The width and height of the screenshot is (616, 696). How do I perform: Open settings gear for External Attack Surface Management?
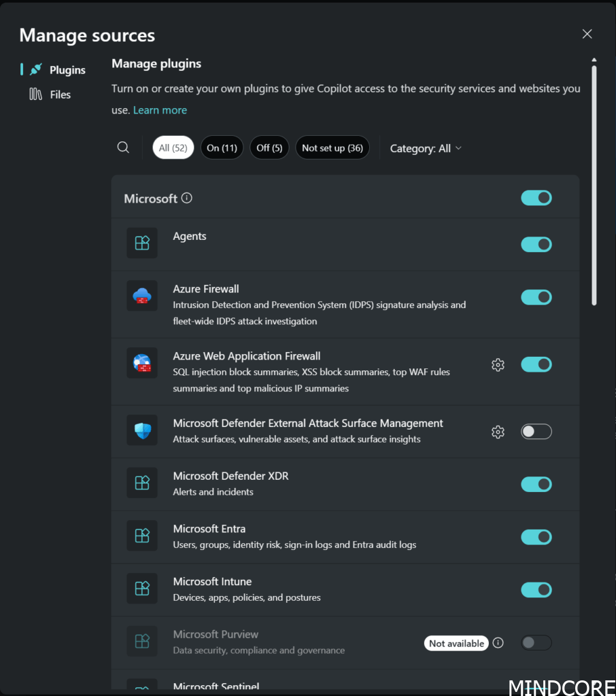[x=498, y=432]
